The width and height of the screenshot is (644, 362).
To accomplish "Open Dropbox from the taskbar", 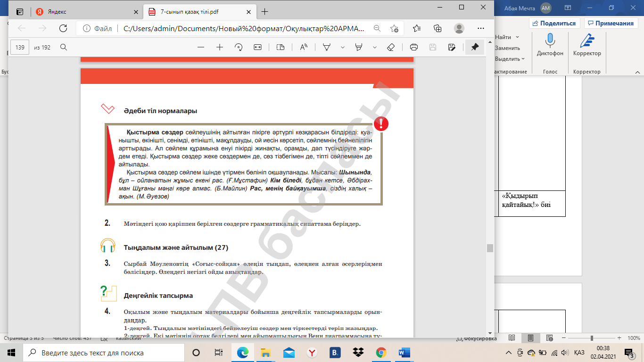I will pos(358,353).
